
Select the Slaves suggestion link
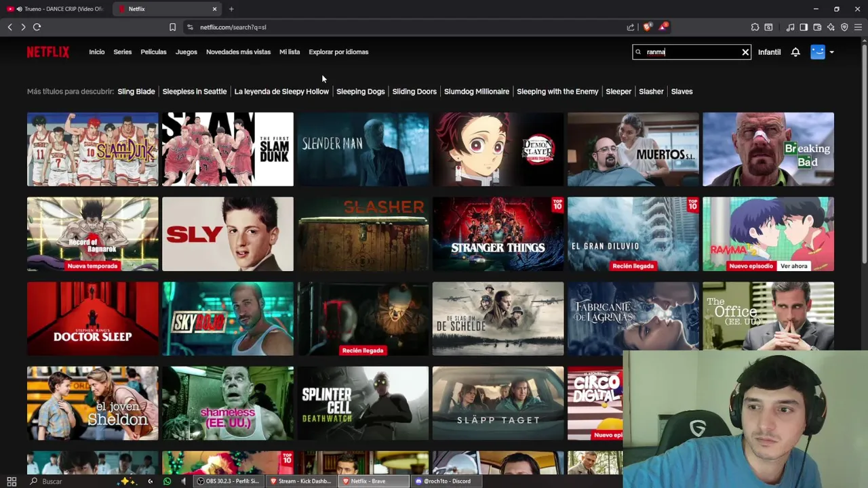(682, 91)
